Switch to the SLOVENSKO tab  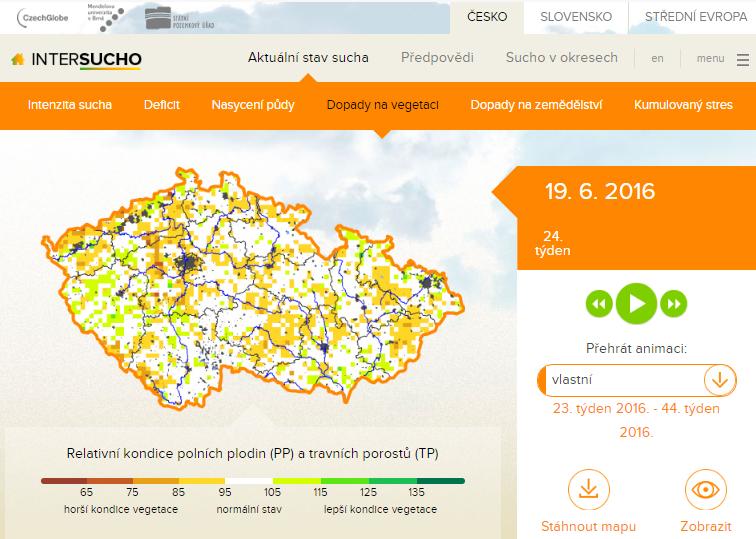tap(576, 17)
